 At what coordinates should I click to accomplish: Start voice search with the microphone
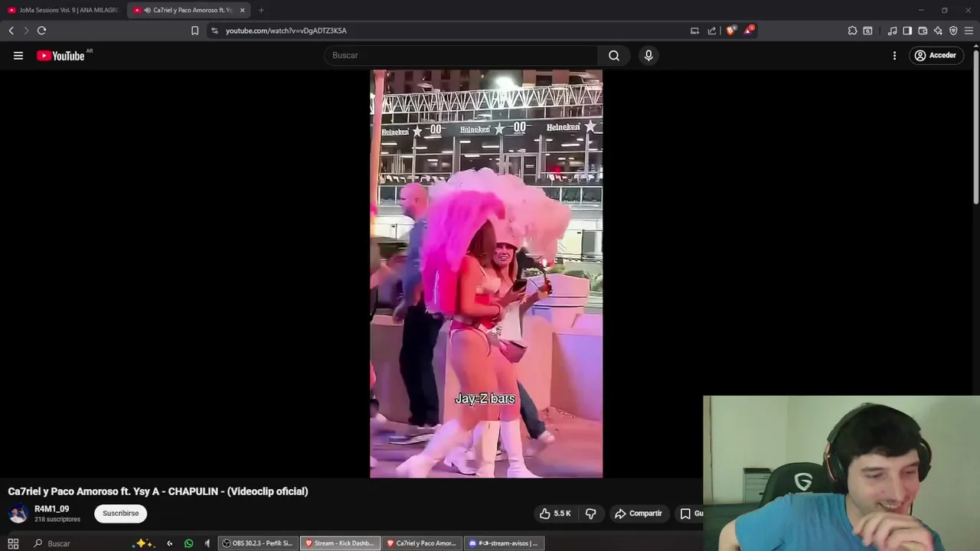[x=648, y=55]
